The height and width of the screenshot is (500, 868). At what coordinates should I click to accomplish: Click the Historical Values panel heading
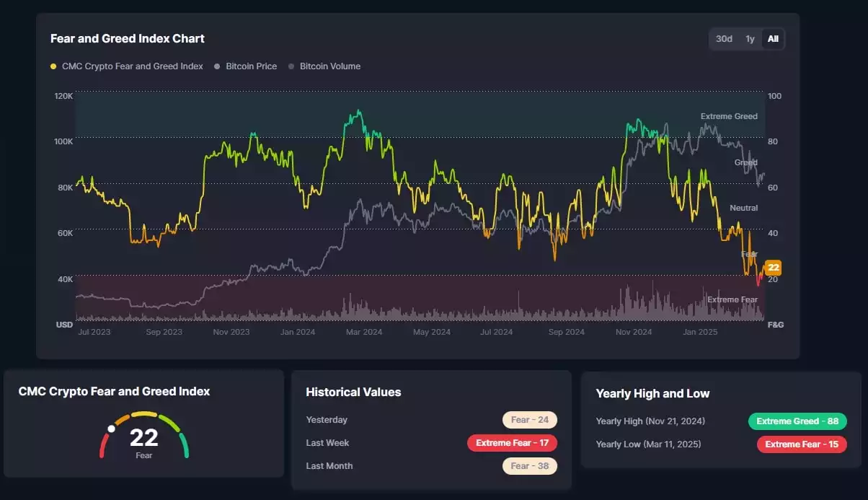(353, 392)
